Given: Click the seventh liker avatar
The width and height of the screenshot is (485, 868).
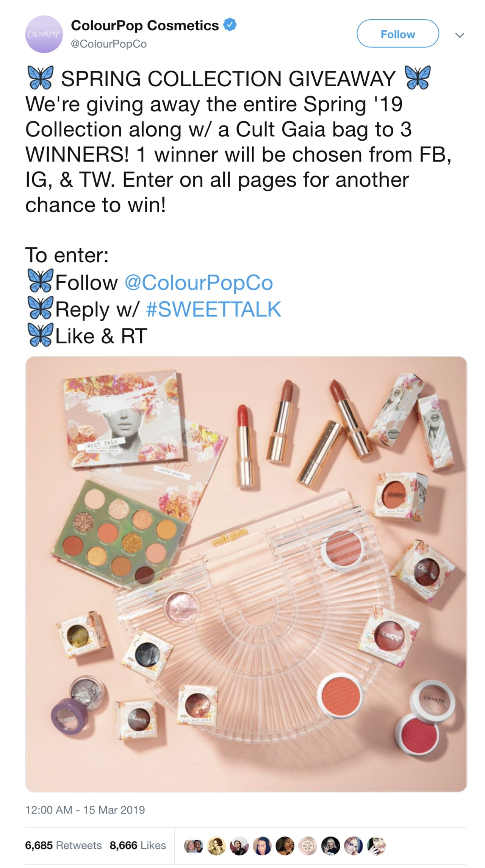Looking at the screenshot, I should pos(330,846).
